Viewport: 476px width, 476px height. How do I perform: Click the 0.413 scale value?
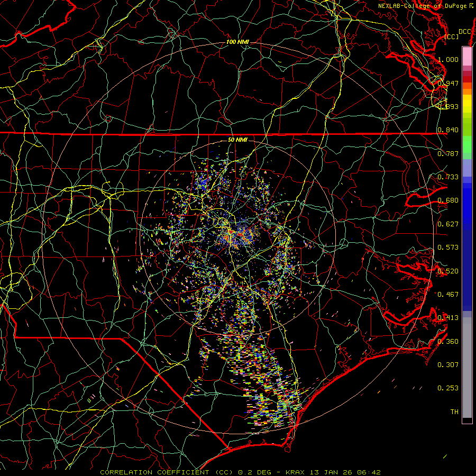click(x=448, y=318)
